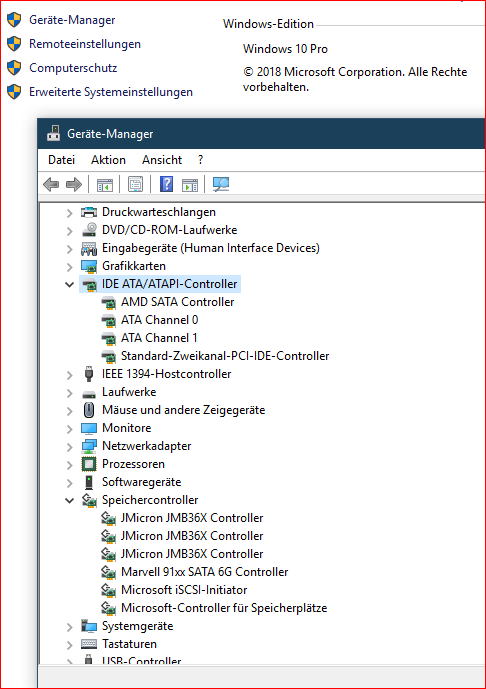
Task: Click the Geräte-Manager window title bar icon
Action: [54, 133]
